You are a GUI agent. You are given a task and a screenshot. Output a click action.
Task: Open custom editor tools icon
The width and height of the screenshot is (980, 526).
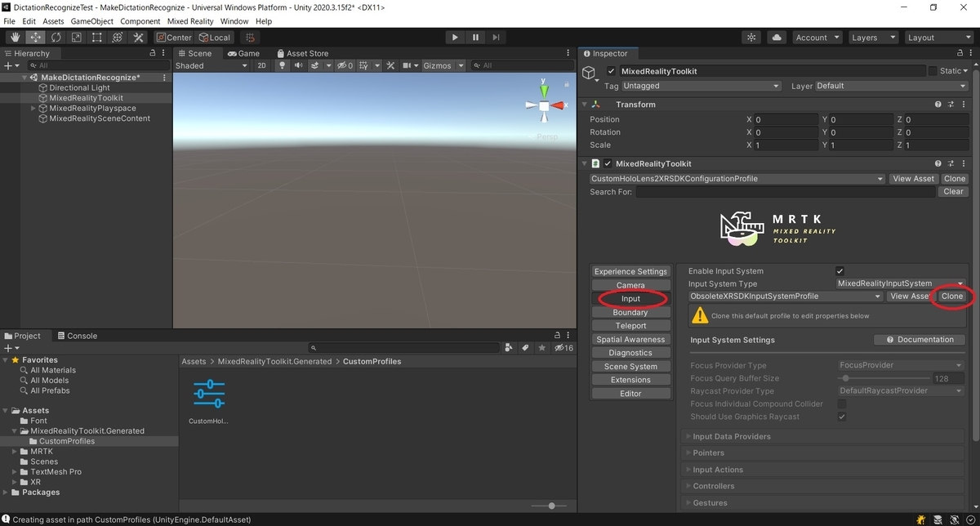[x=138, y=38]
